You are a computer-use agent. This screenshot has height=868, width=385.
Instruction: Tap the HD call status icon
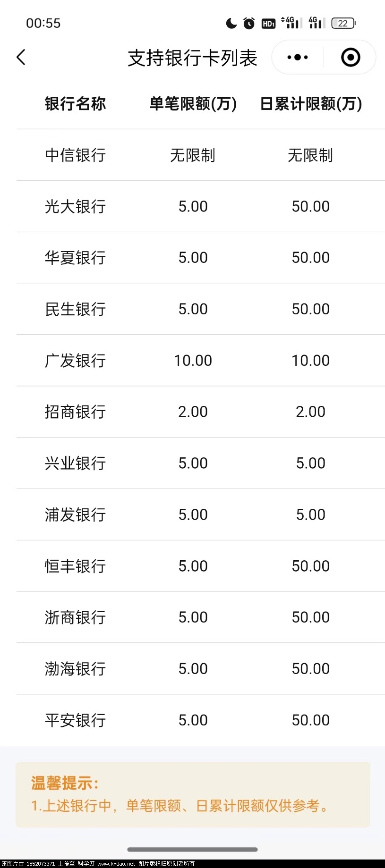point(268,23)
